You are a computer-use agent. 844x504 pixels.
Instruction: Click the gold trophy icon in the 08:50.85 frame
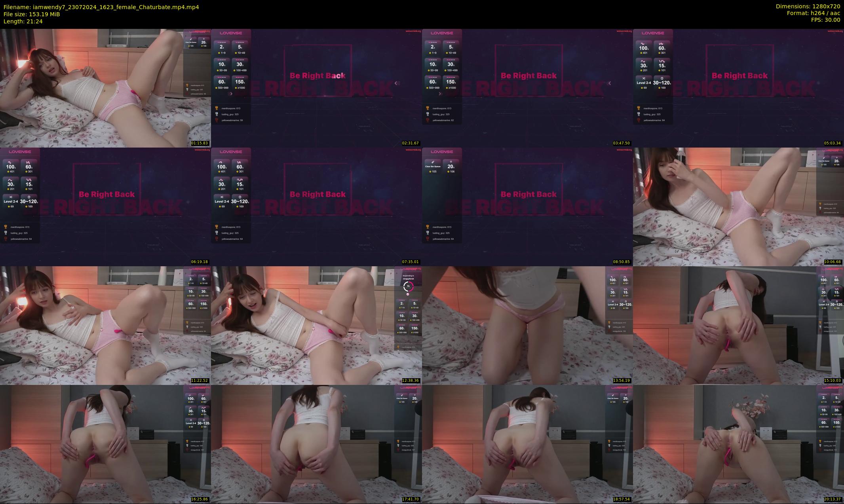pyautogui.click(x=428, y=227)
